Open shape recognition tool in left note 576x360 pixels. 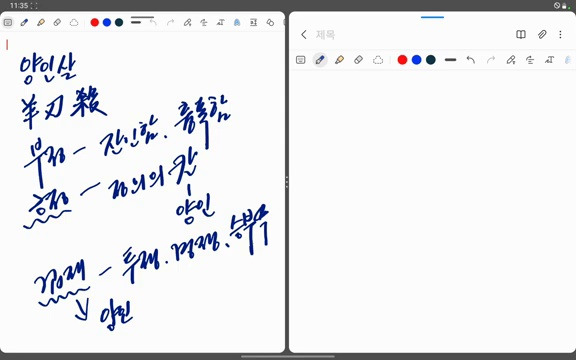pyautogui.click(x=270, y=22)
